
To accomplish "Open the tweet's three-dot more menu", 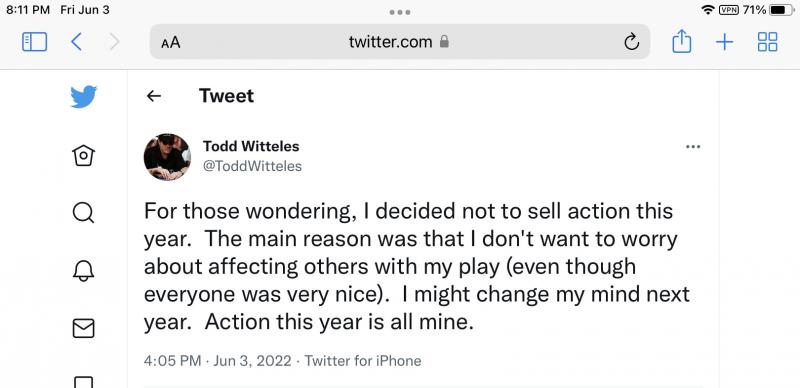I will [x=693, y=147].
